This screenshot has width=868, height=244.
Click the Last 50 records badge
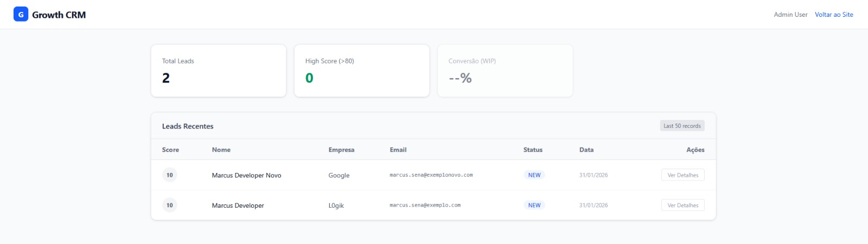(x=682, y=126)
